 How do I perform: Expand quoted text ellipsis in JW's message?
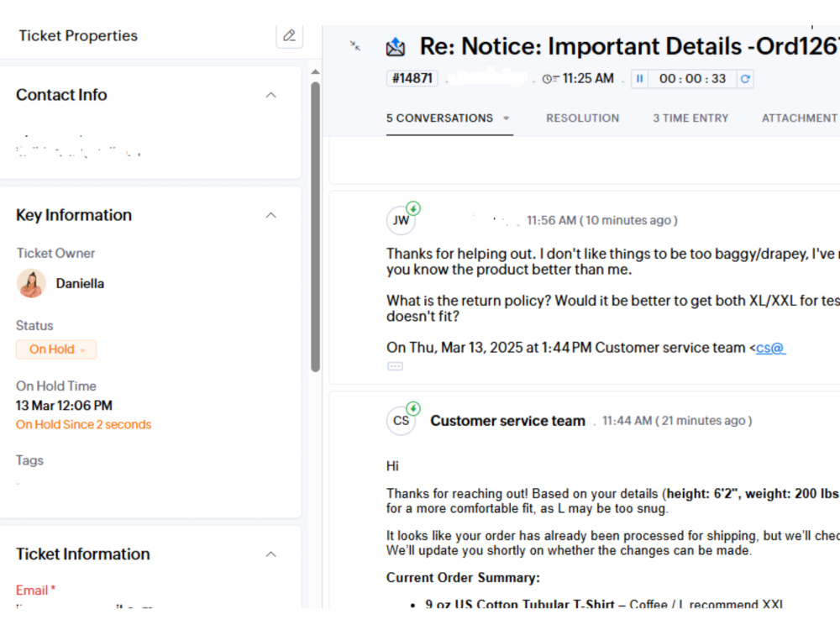[396, 366]
